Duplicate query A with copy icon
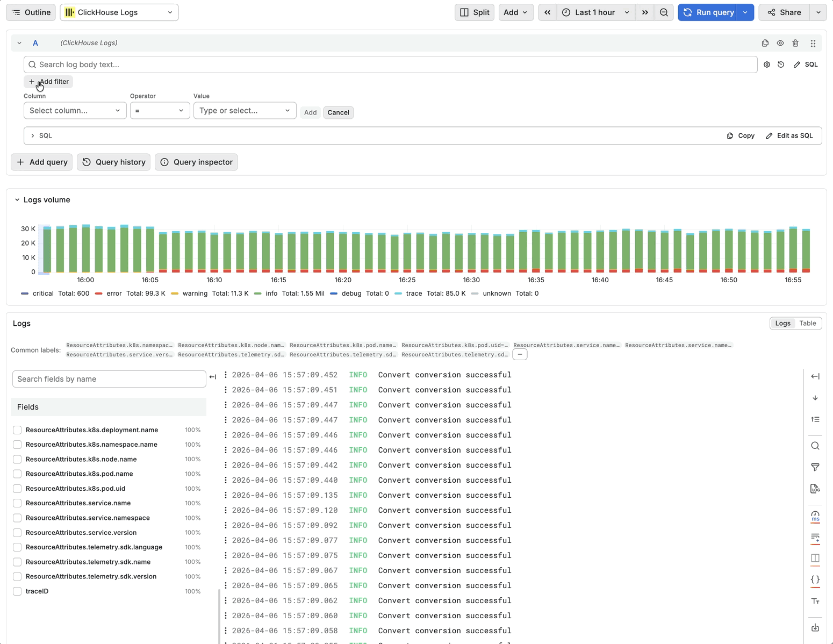Viewport: 833px width, 644px height. (765, 43)
